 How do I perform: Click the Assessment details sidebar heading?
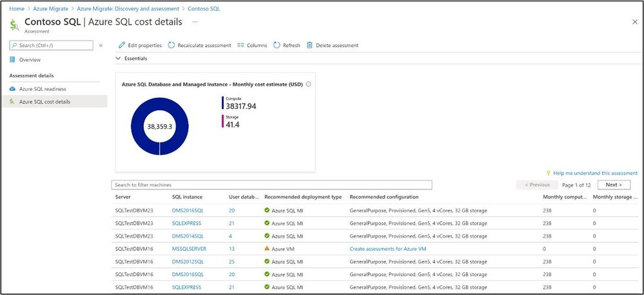(x=32, y=75)
